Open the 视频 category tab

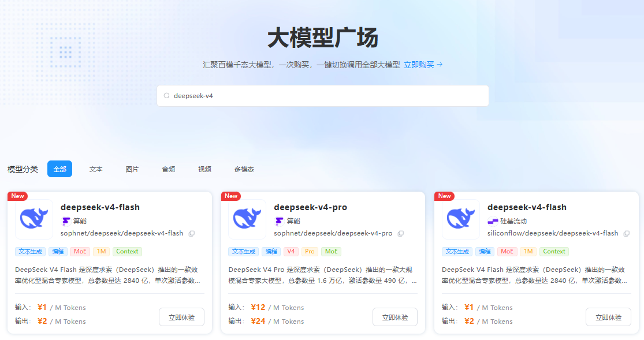point(204,169)
